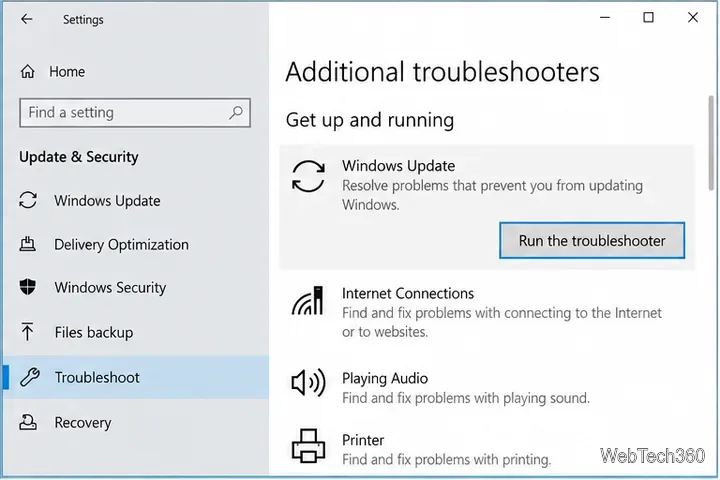Close the Settings window
The width and height of the screenshot is (720, 480).
click(x=692, y=17)
